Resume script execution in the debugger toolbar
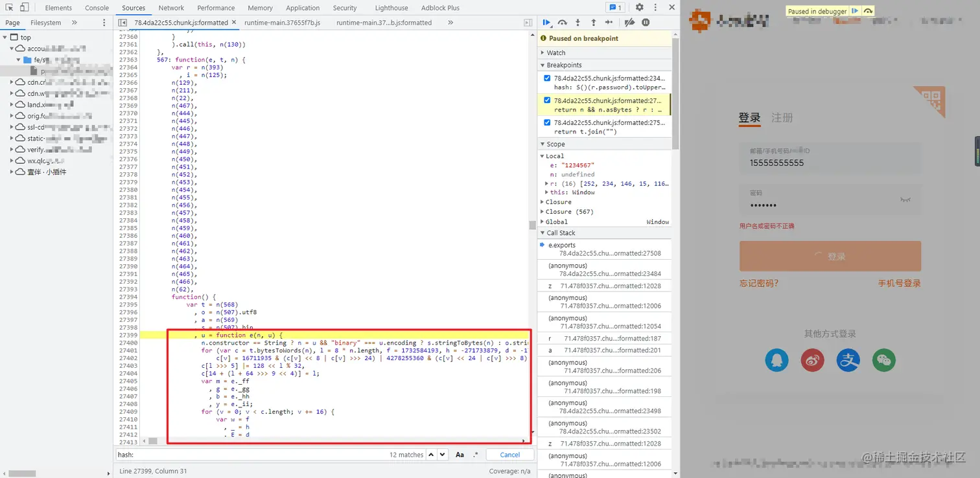Screen dimensions: 980x478 (546, 23)
